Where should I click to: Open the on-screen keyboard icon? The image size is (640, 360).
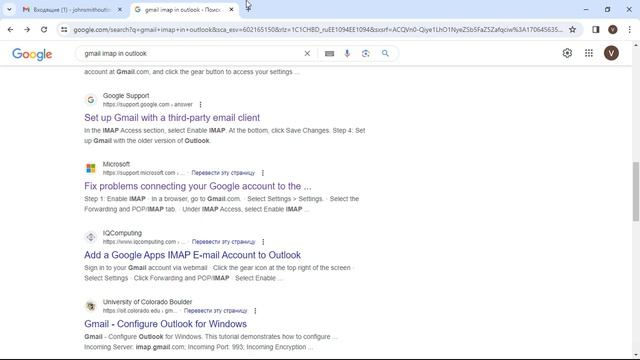coord(329,53)
